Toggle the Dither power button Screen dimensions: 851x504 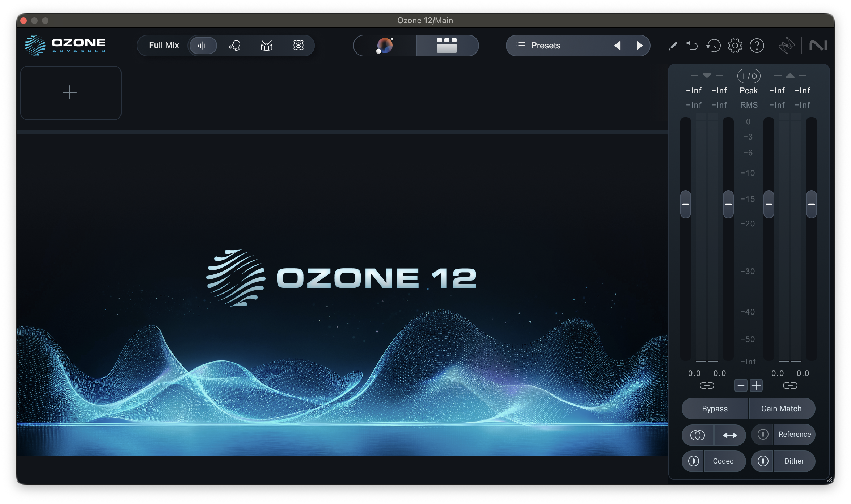[x=762, y=461]
